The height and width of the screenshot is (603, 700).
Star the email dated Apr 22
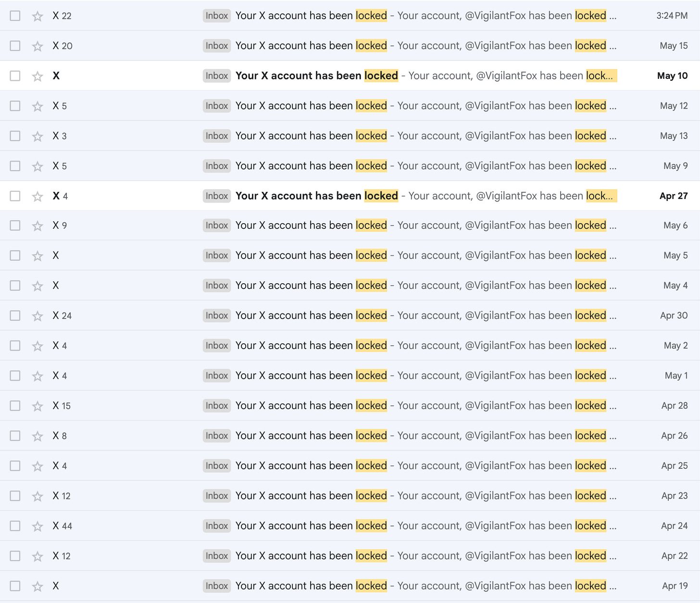pyautogui.click(x=37, y=556)
